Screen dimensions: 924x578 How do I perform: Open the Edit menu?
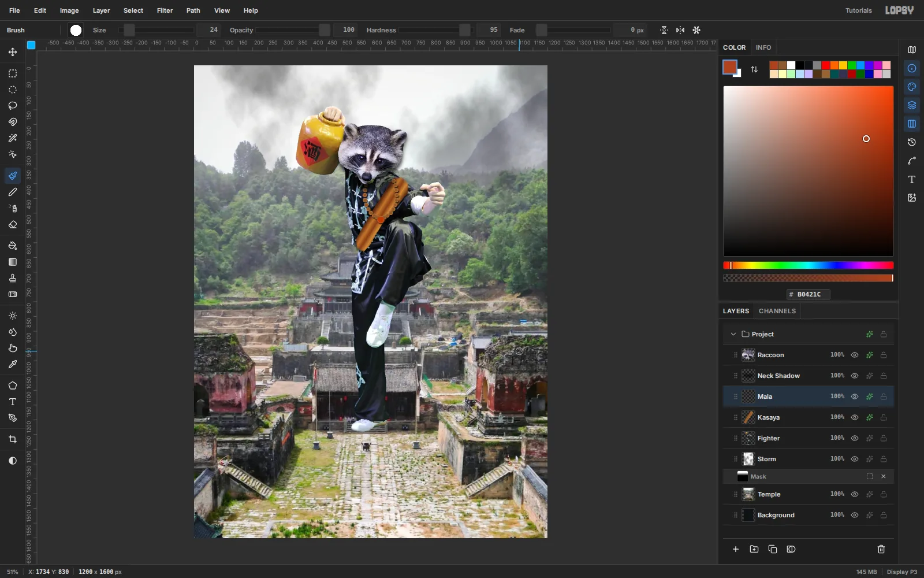[40, 10]
